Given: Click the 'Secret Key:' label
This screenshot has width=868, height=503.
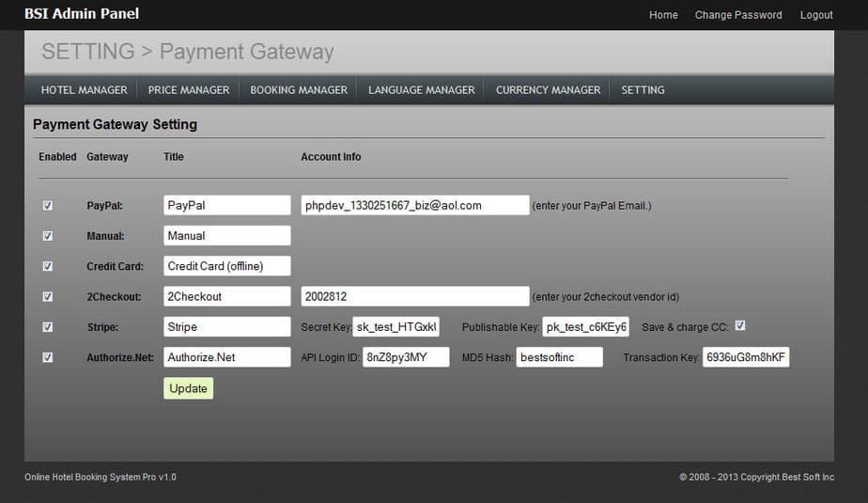Looking at the screenshot, I should click(326, 327).
